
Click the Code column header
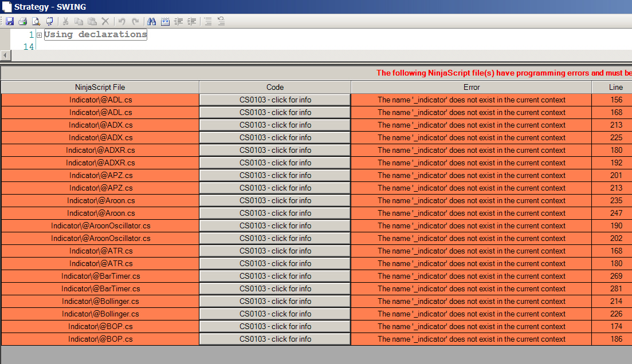click(x=275, y=87)
